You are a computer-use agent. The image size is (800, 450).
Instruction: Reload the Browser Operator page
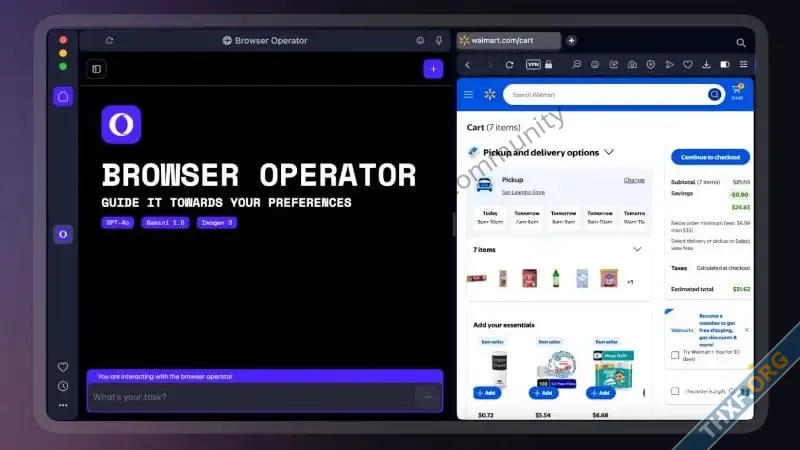point(109,40)
